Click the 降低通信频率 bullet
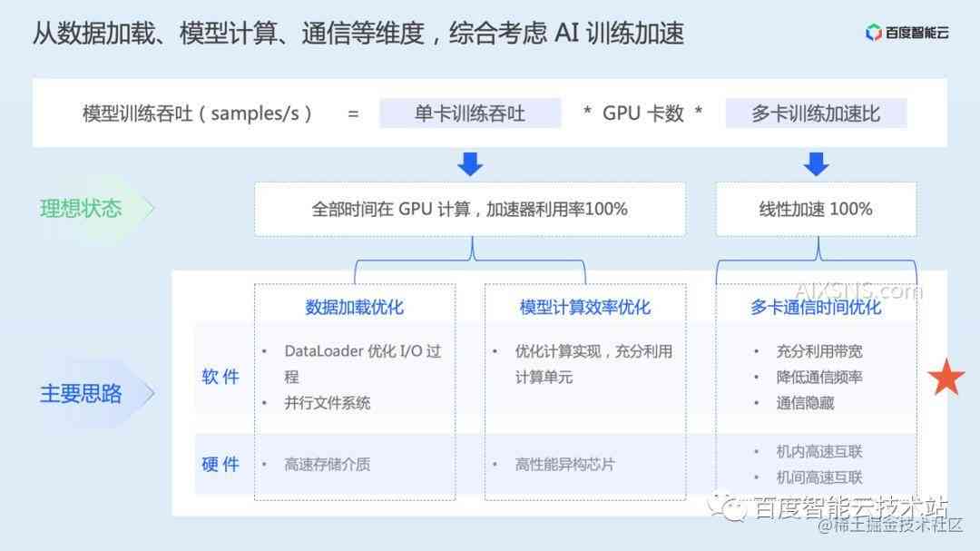 (x=819, y=377)
